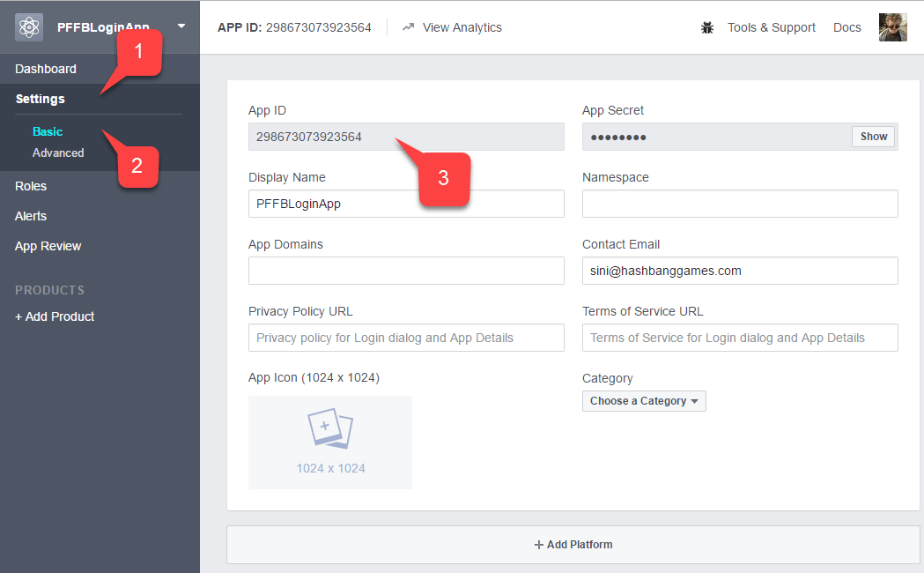The width and height of the screenshot is (924, 573).
Task: Open the Docs link
Action: tap(846, 27)
